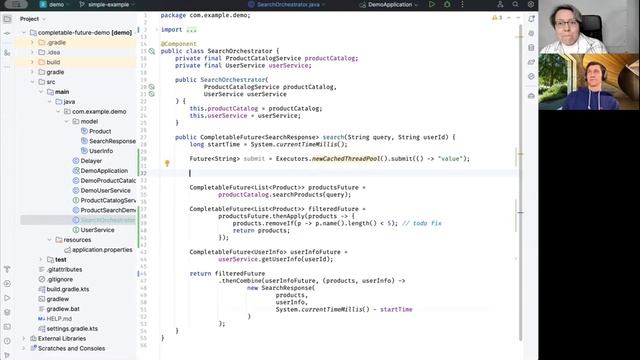Viewport: 640px width, 360px height.
Task: Open DemoApplication in project tree
Action: coord(100,171)
